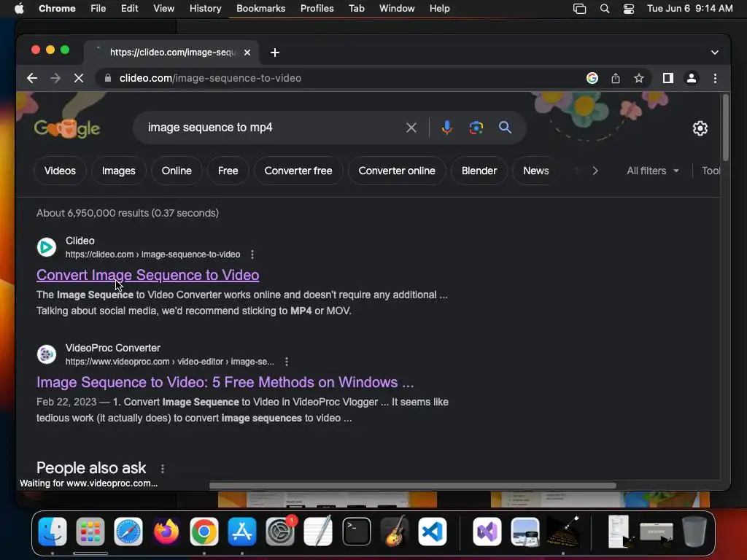Show more filter chips with right chevron
The image size is (747, 560).
point(595,171)
